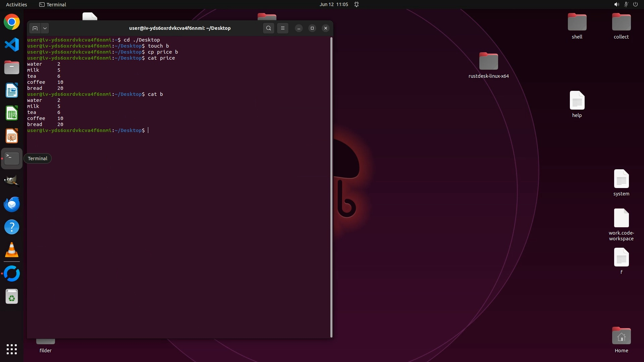Click the terminal search icon

(x=268, y=28)
